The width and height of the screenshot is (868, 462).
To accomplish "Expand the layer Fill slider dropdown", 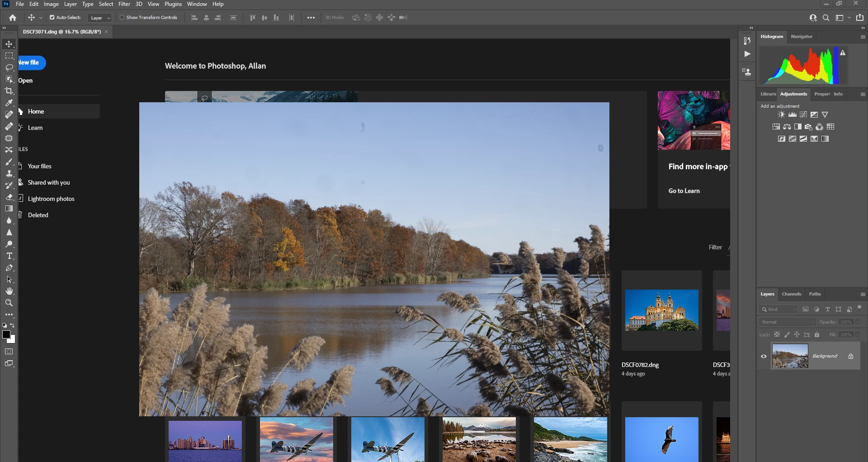I will click(x=858, y=335).
